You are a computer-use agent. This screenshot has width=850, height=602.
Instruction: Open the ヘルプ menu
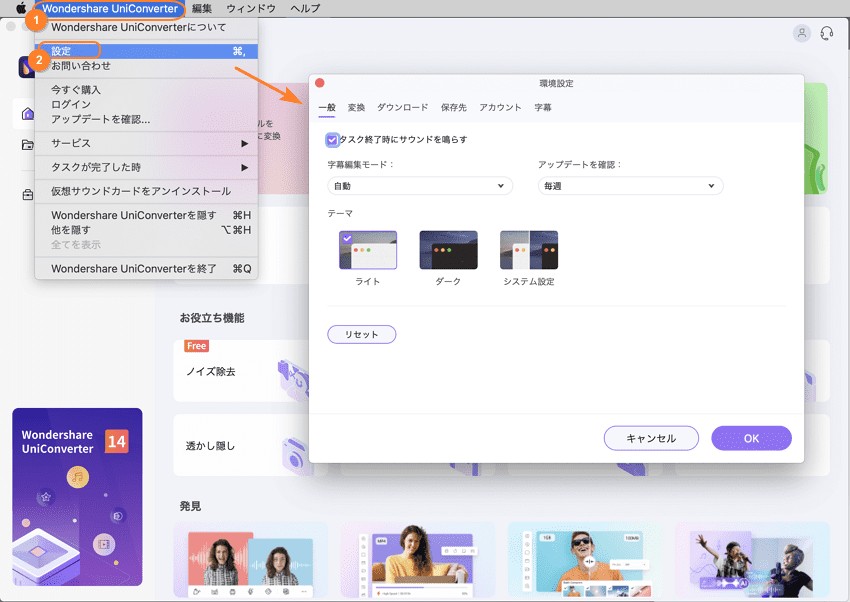(305, 8)
